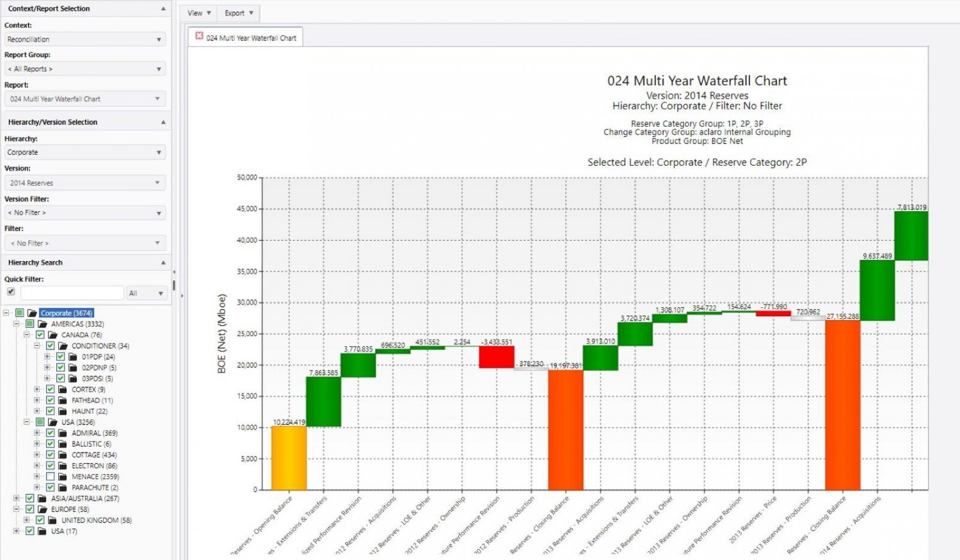Screen dimensions: 960x560
Task: Collapse the Hierarchy Search panel arrow
Action: (163, 263)
